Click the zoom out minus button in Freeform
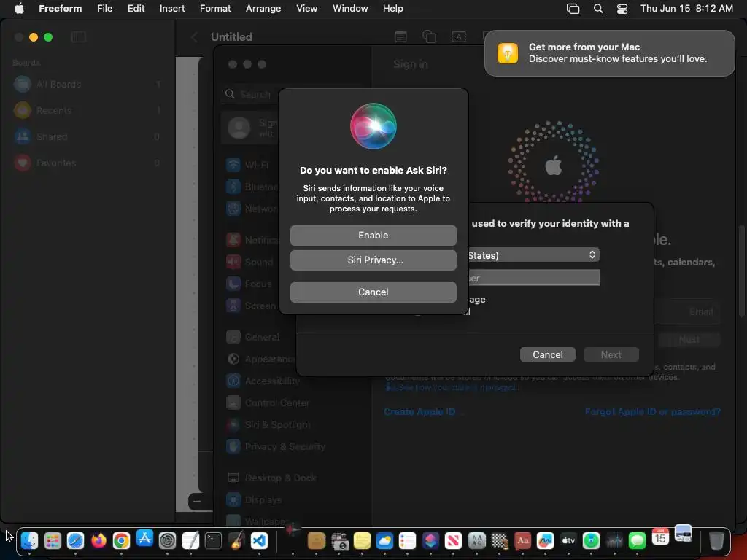747x560 pixels. point(197,501)
